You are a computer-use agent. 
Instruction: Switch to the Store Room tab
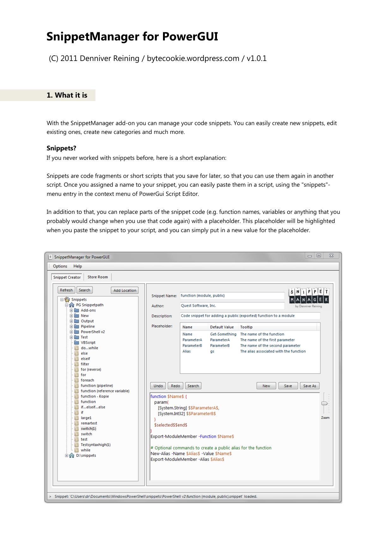click(98, 277)
